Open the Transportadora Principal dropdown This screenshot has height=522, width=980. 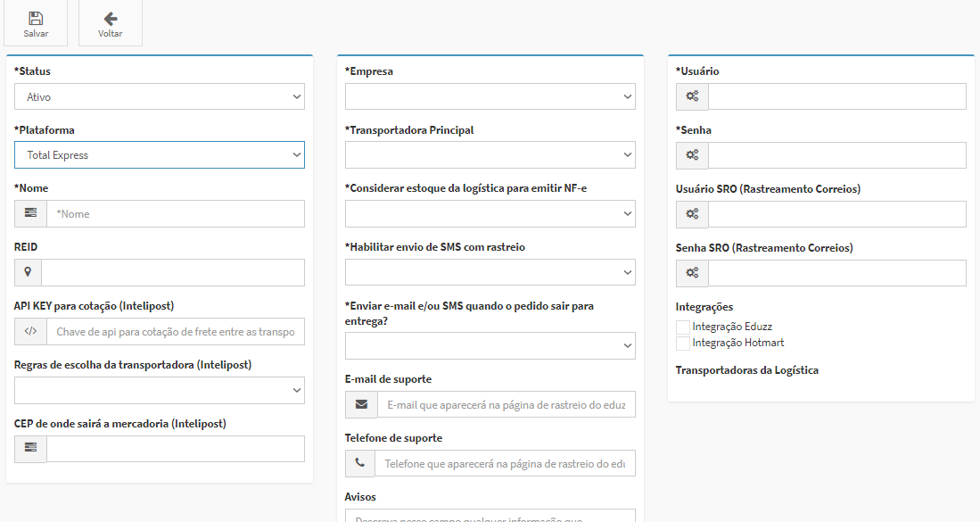pyautogui.click(x=490, y=155)
